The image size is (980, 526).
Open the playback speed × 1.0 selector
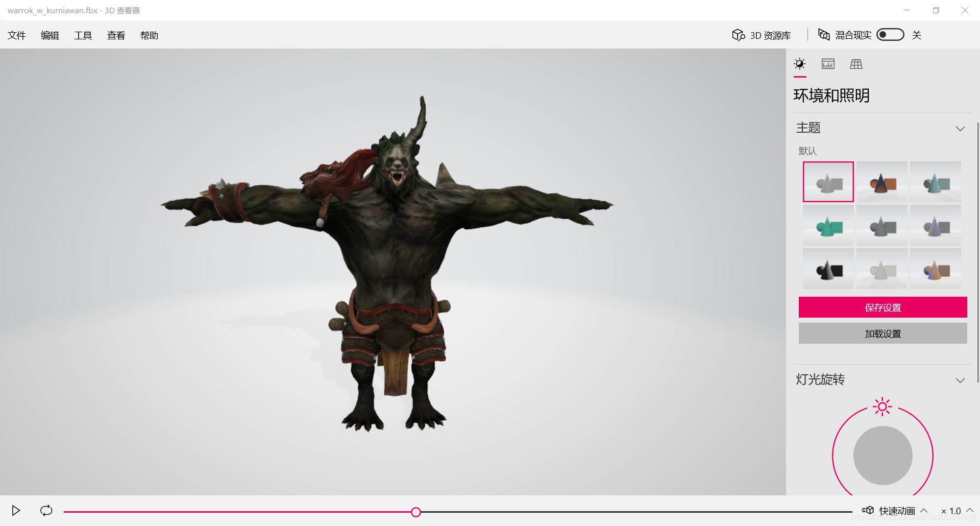957,511
